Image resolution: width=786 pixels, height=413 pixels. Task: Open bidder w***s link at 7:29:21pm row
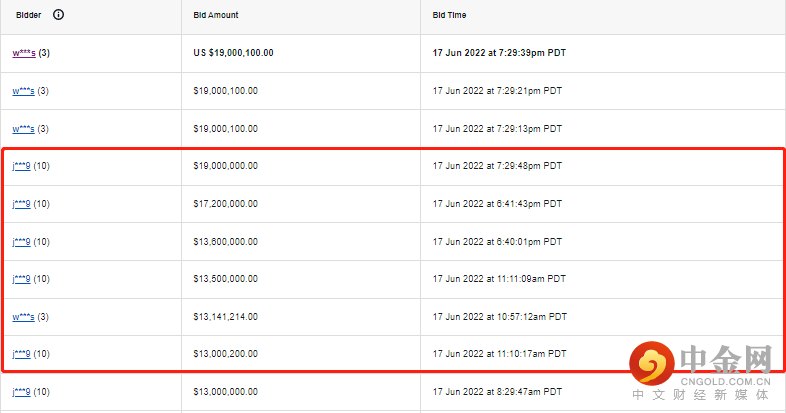coord(23,91)
